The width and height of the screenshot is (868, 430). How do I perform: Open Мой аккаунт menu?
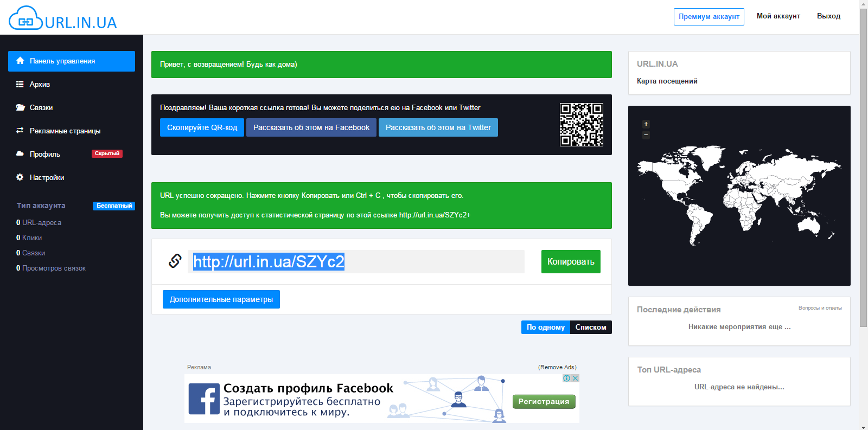pos(778,16)
